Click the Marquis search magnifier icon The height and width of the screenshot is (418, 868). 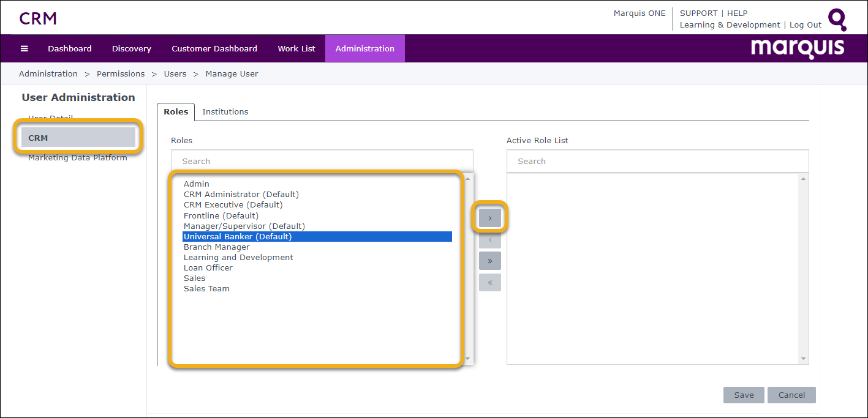(837, 20)
